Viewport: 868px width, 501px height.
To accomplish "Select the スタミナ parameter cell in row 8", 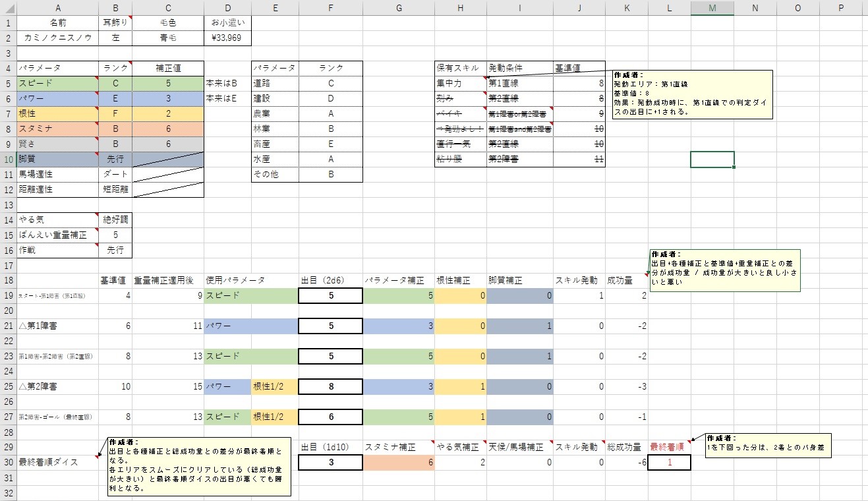I will tap(57, 129).
